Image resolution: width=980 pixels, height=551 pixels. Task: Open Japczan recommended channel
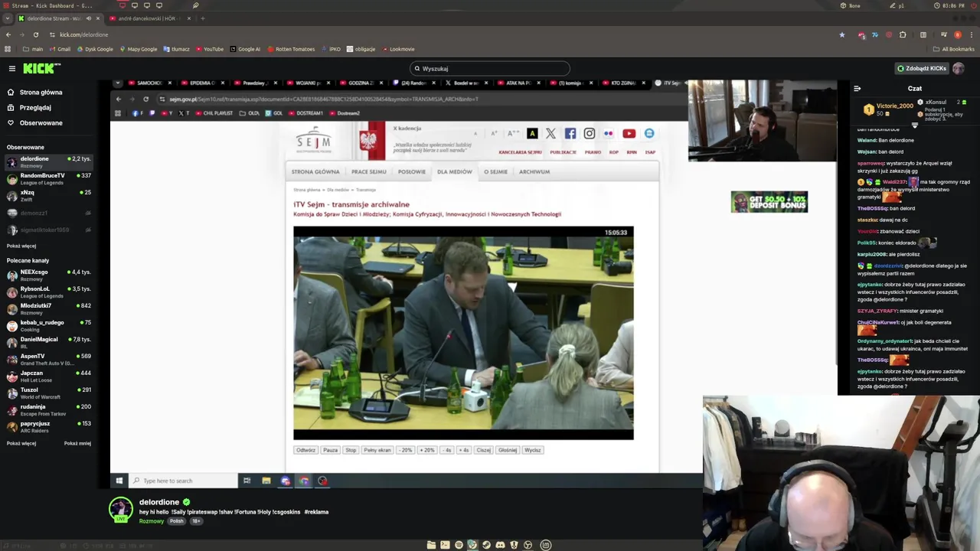click(49, 376)
